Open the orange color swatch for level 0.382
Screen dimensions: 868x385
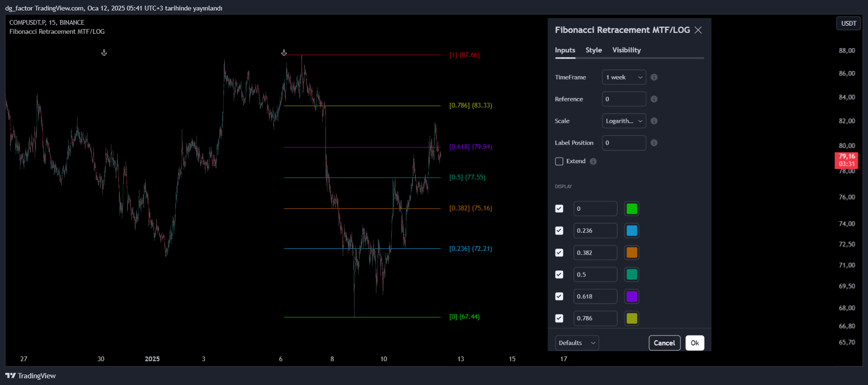631,253
